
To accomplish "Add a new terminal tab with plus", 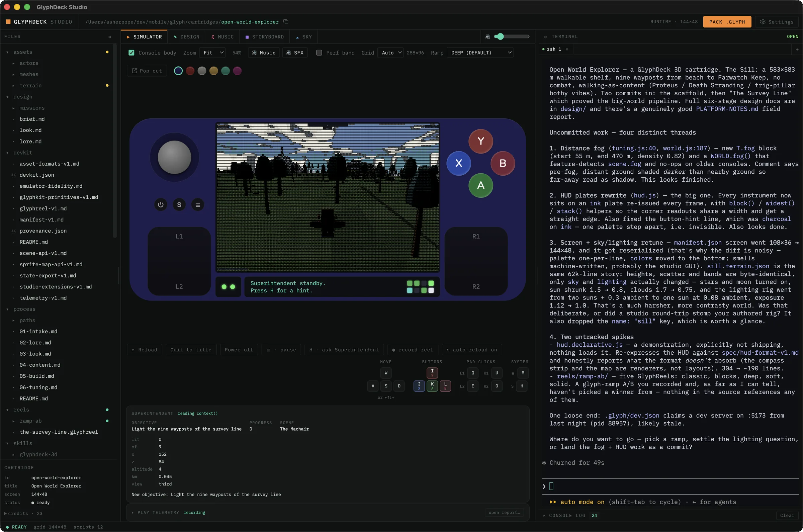I will pos(797,50).
